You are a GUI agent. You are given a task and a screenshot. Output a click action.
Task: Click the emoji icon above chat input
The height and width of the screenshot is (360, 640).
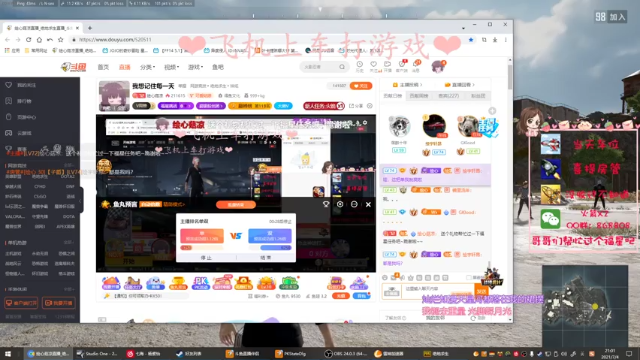coord(385,278)
